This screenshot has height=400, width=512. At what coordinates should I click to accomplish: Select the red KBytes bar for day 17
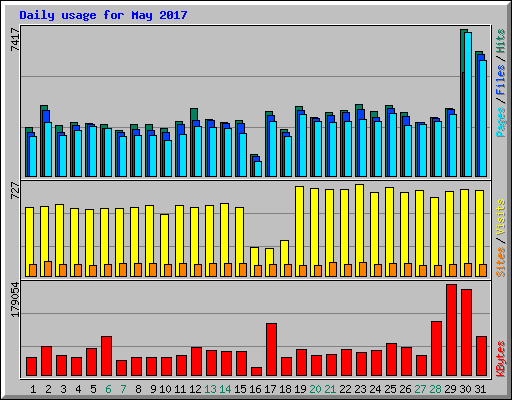click(x=271, y=349)
